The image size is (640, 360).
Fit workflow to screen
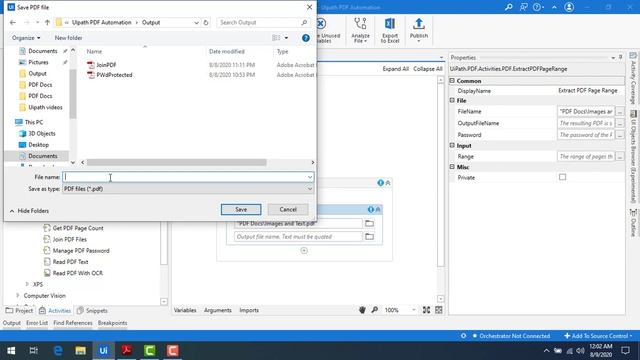[426, 310]
